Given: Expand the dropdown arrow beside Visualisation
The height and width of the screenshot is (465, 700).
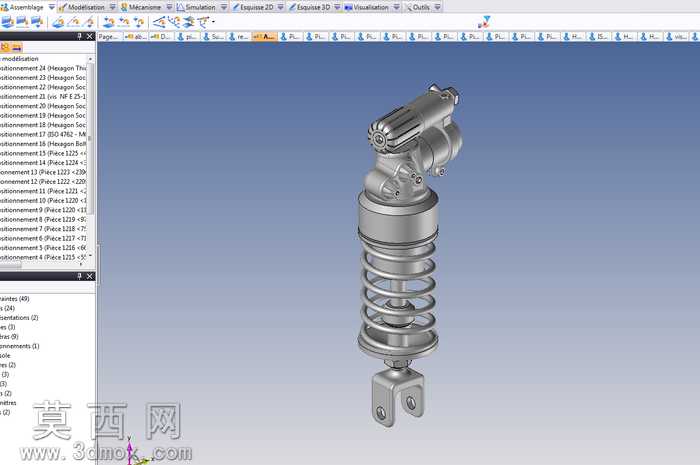Looking at the screenshot, I should coord(396,7).
